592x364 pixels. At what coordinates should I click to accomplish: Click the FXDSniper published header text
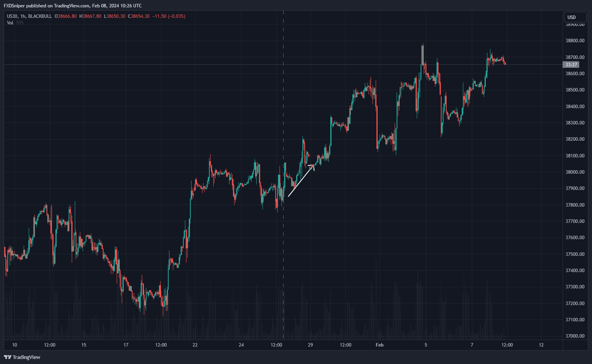[x=72, y=6]
